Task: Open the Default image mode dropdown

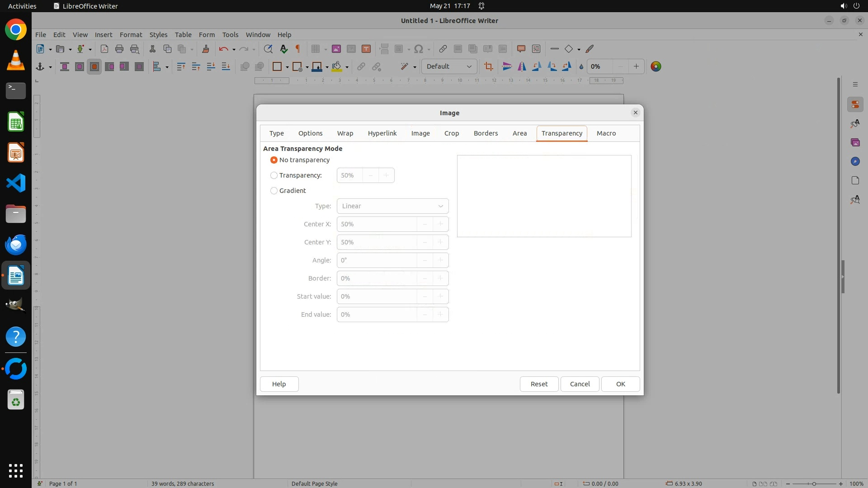Action: click(x=448, y=67)
